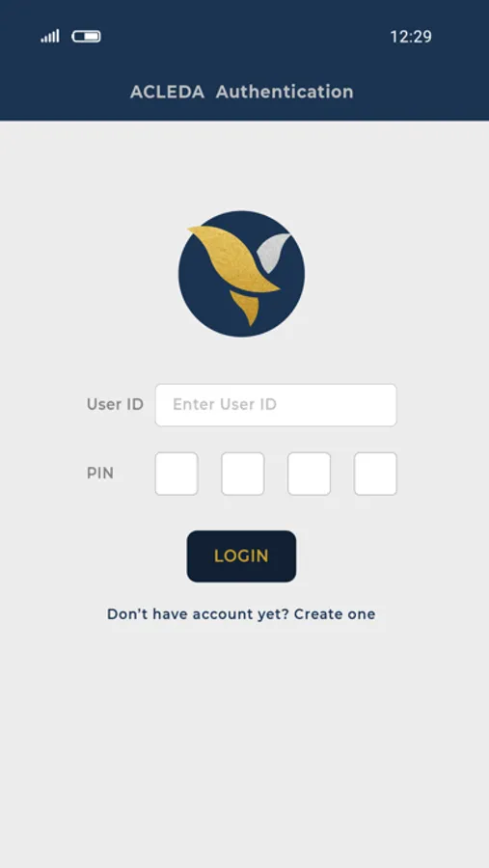
Task: Click the PIN label
Action: point(100,474)
